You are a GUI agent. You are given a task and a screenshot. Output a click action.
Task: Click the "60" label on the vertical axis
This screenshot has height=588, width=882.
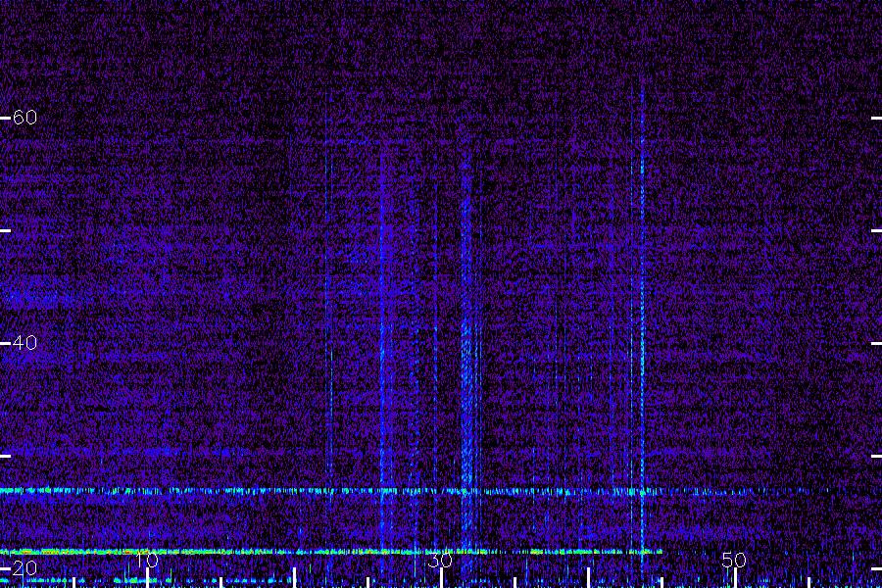click(24, 118)
